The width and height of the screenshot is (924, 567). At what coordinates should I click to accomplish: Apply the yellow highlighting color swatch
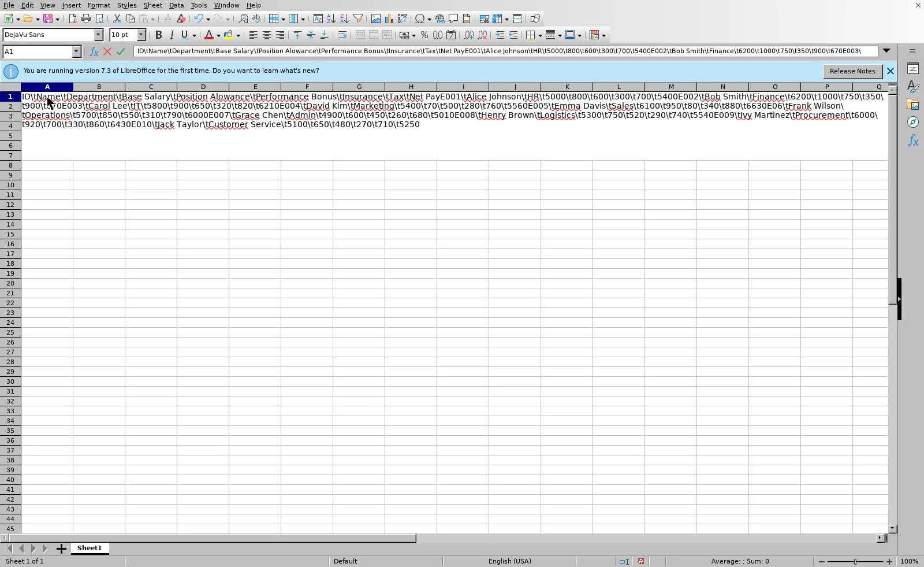pos(229,35)
